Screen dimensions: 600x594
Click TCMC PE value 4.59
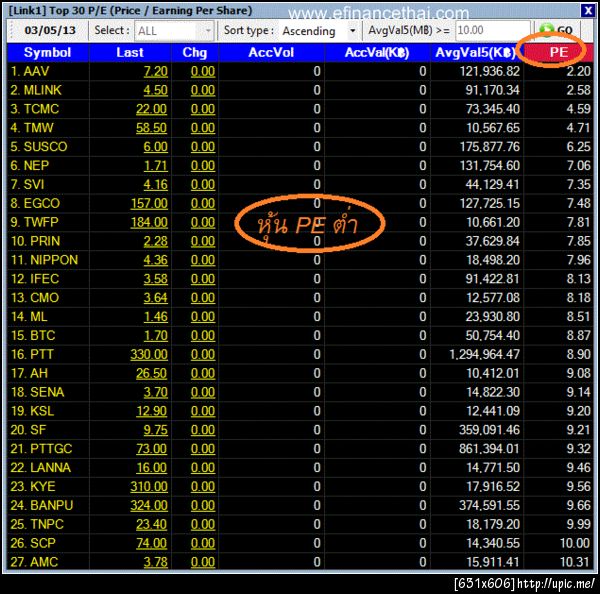click(x=579, y=109)
